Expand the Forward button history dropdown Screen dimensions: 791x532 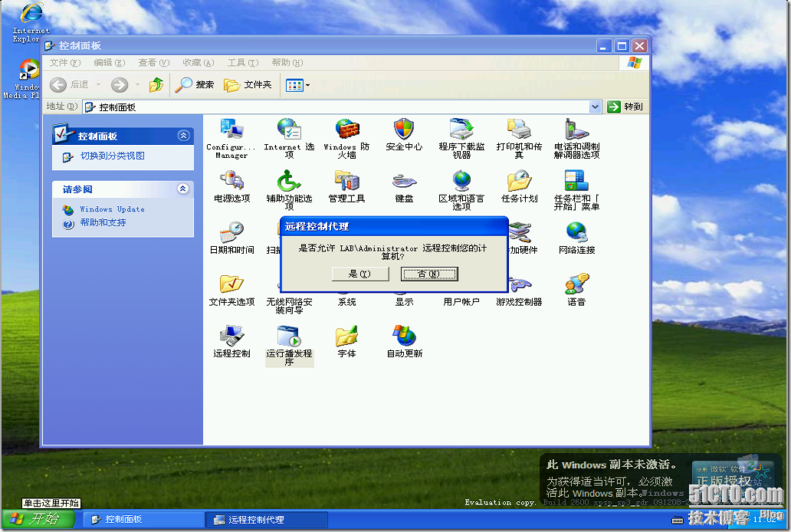[x=137, y=85]
